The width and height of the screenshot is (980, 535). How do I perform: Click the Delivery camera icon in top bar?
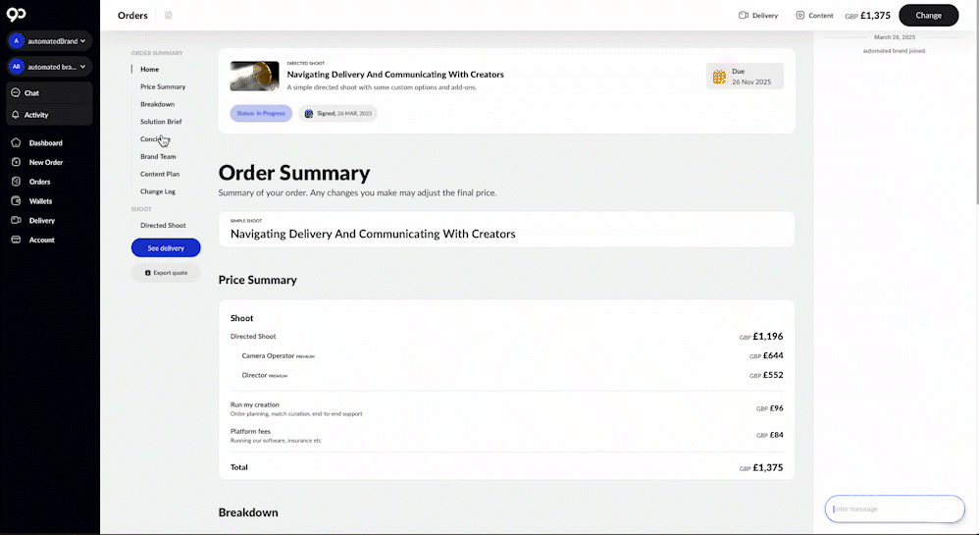[744, 16]
